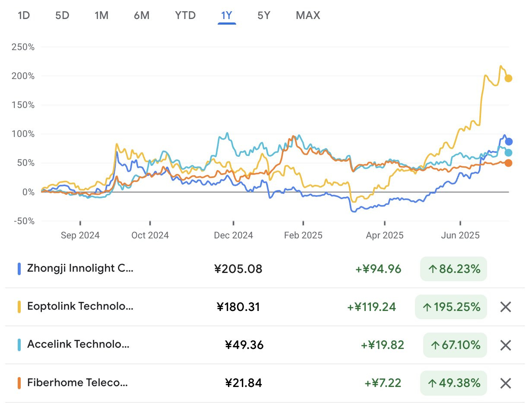Click the Dec 2024 axis label
Viewport: 532px width, 406px height.
234,235
